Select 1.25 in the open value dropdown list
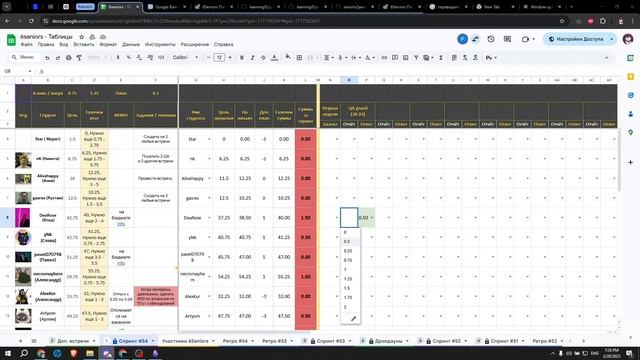This screenshot has width=640, height=360. 350,279
